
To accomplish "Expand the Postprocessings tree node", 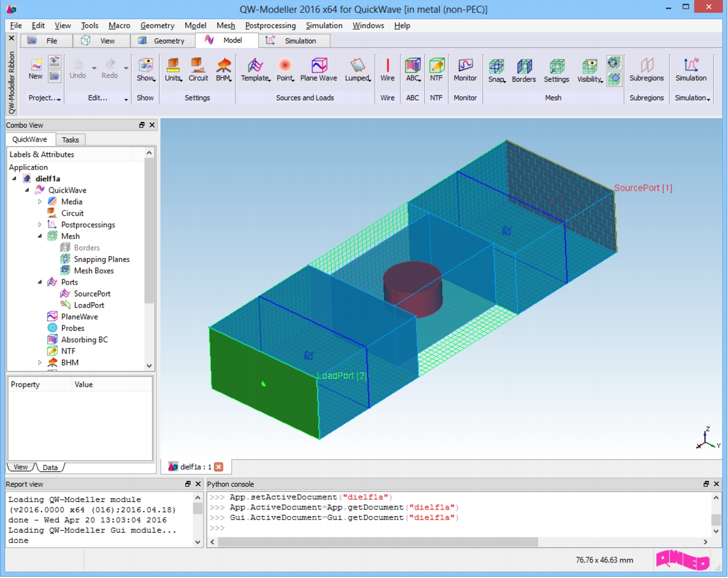I will coord(40,224).
